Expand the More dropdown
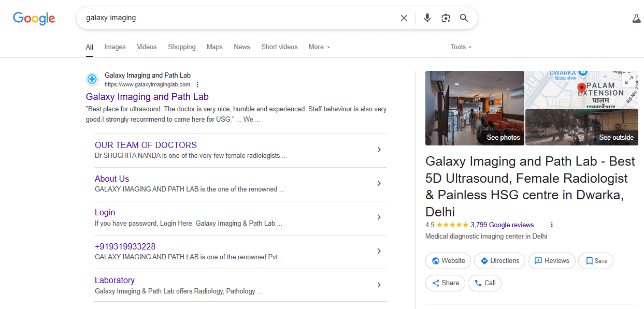Screen dimensions: 644x309 319,47
